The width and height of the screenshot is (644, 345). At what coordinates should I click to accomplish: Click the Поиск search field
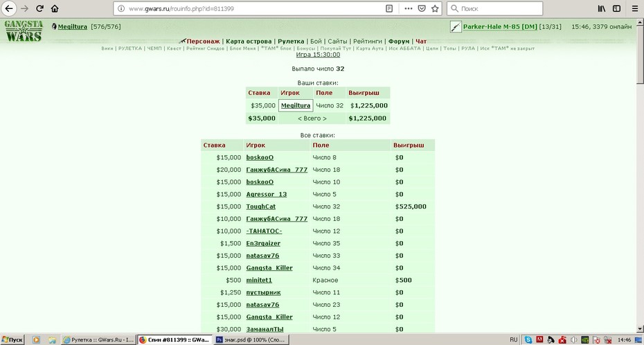494,8
